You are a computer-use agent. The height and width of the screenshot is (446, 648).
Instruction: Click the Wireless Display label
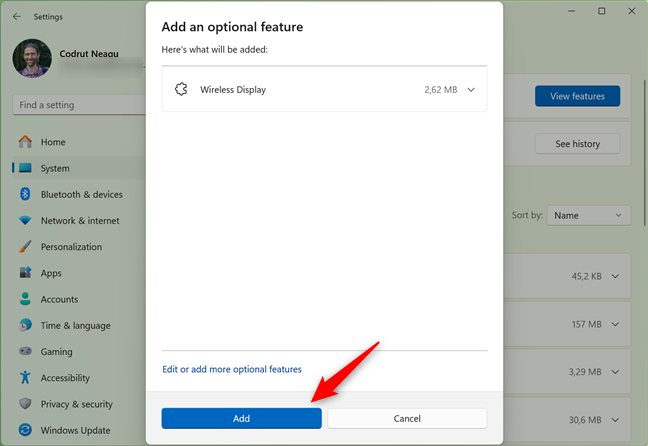pyautogui.click(x=233, y=90)
